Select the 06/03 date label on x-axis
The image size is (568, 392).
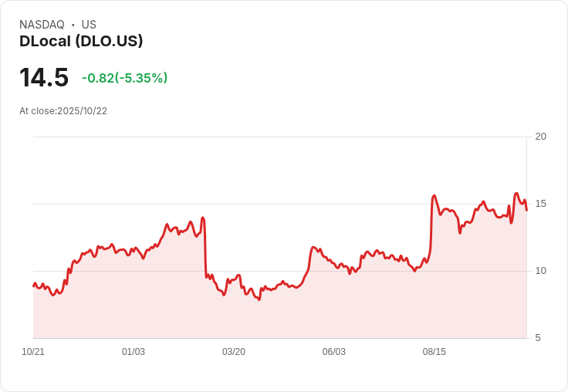coord(334,352)
